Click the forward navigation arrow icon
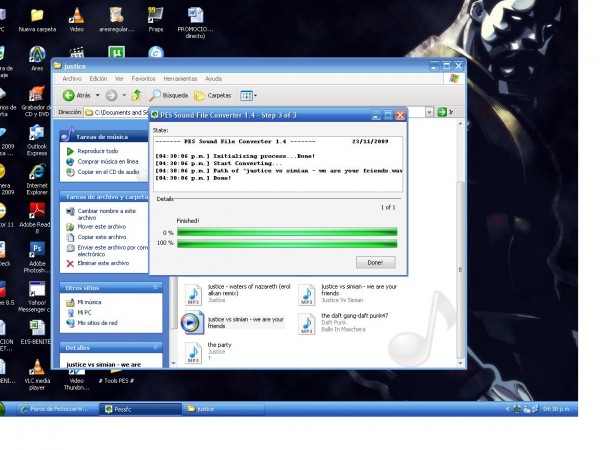The height and width of the screenshot is (450, 600). pyautogui.click(x=111, y=95)
